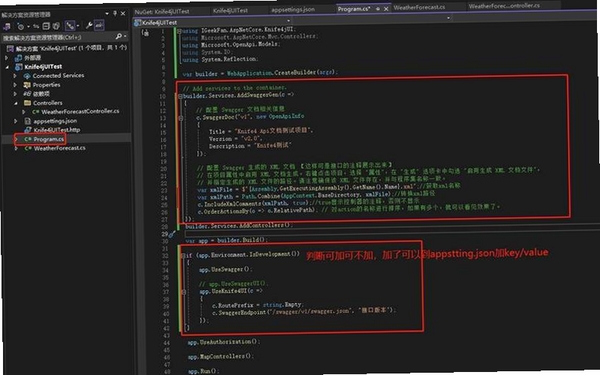Expand the WeatherForecast.cs tree node
This screenshot has height=375, width=600.
coord(16,148)
